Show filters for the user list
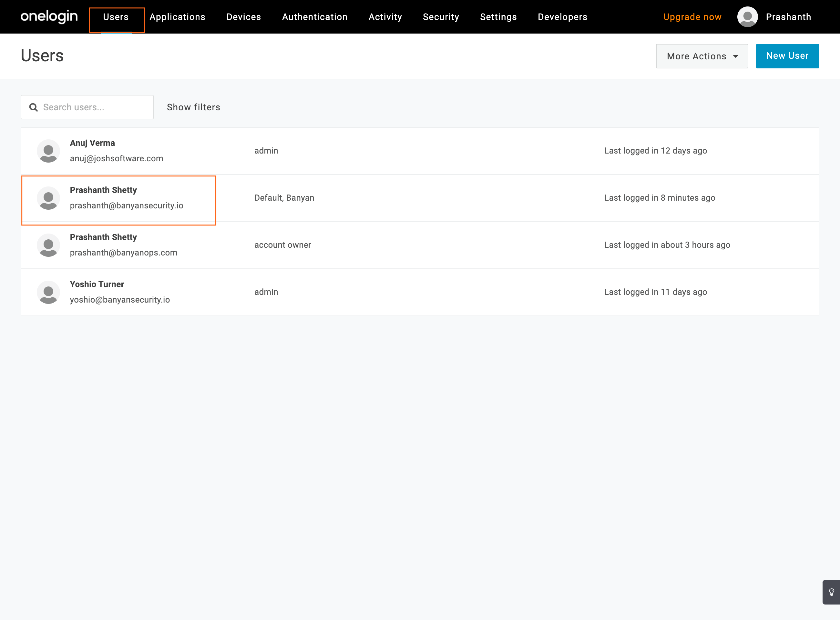 [x=193, y=107]
